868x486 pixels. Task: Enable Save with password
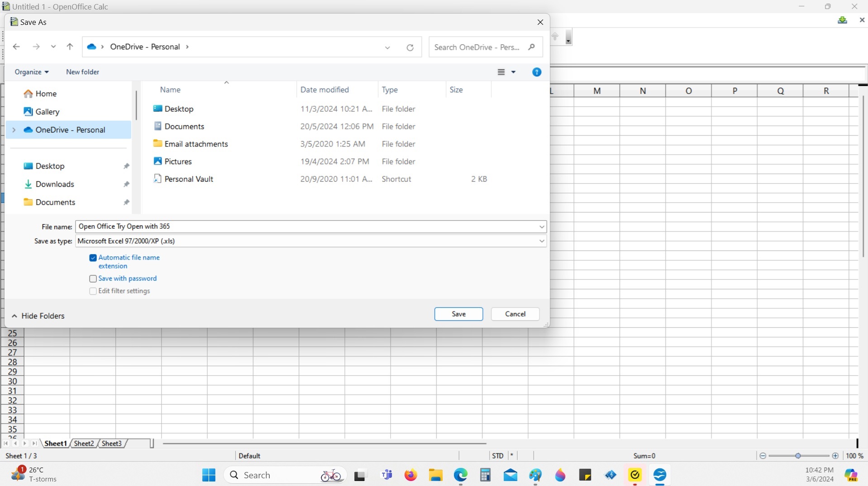[93, 279]
